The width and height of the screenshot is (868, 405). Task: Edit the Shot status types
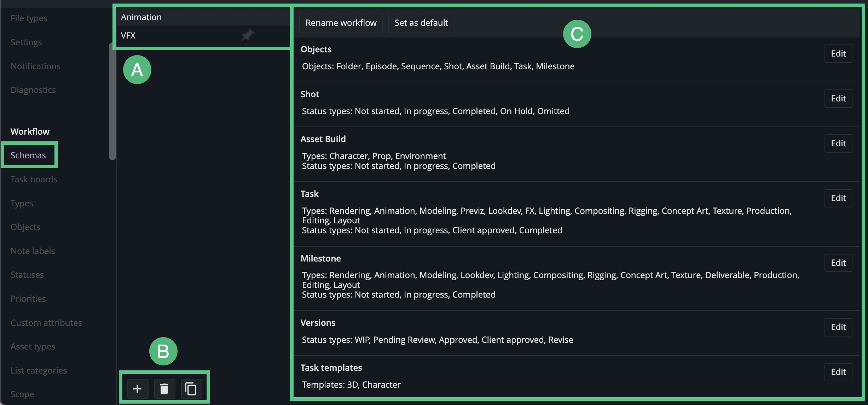(838, 98)
